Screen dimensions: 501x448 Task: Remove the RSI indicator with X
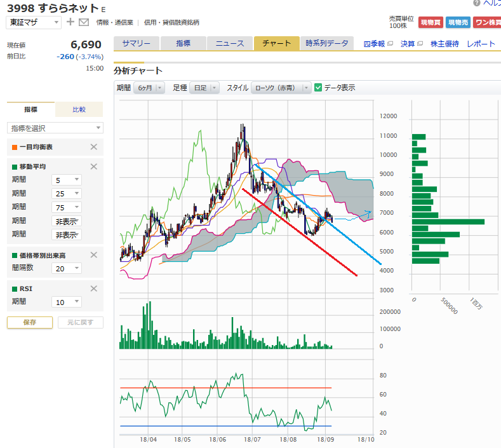(x=93, y=288)
